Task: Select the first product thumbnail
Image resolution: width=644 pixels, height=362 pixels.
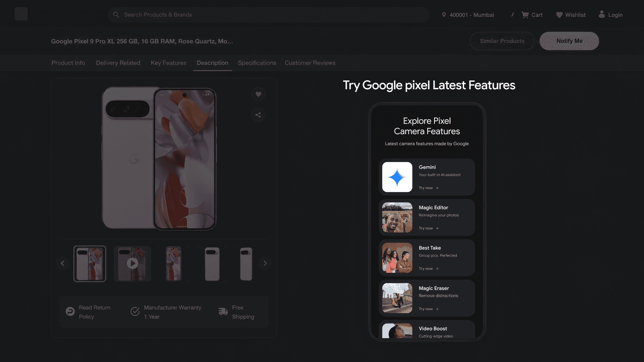Action: tap(90, 264)
